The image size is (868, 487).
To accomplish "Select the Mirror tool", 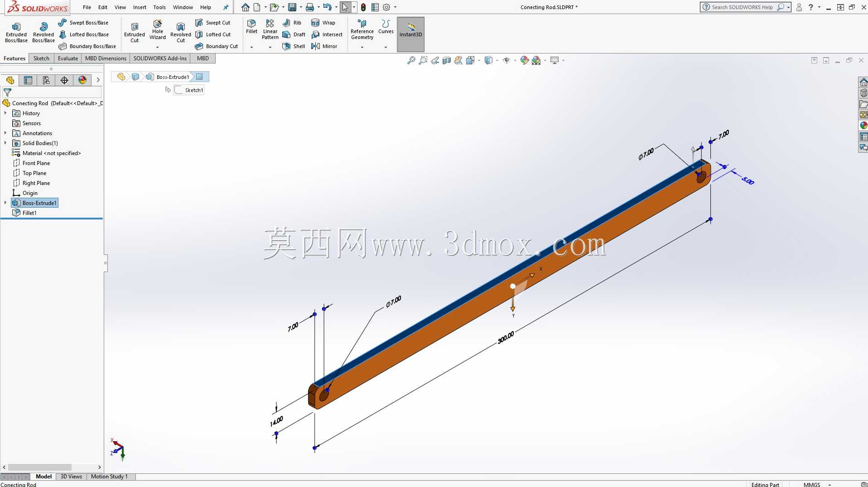I will pos(324,46).
